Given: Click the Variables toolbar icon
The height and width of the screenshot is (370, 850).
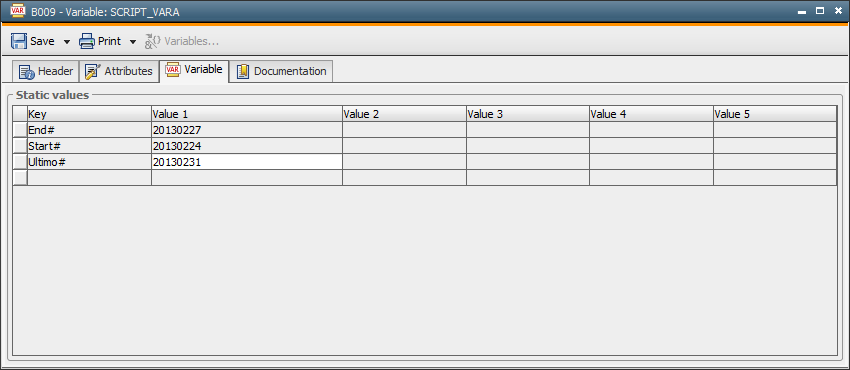Looking at the screenshot, I should tap(152, 42).
